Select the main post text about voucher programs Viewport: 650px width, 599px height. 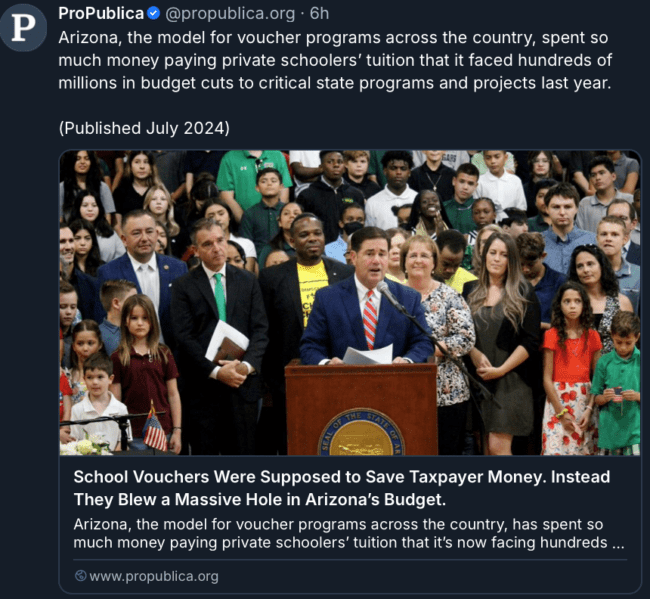335,60
